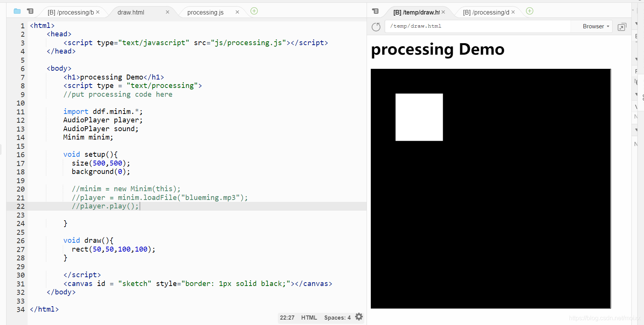644x325 pixels.
Task: Select the [B] /processing/d tab
Action: (486, 13)
